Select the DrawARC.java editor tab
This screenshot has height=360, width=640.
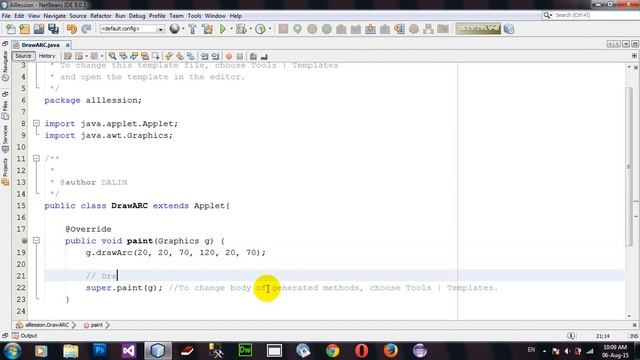40,45
